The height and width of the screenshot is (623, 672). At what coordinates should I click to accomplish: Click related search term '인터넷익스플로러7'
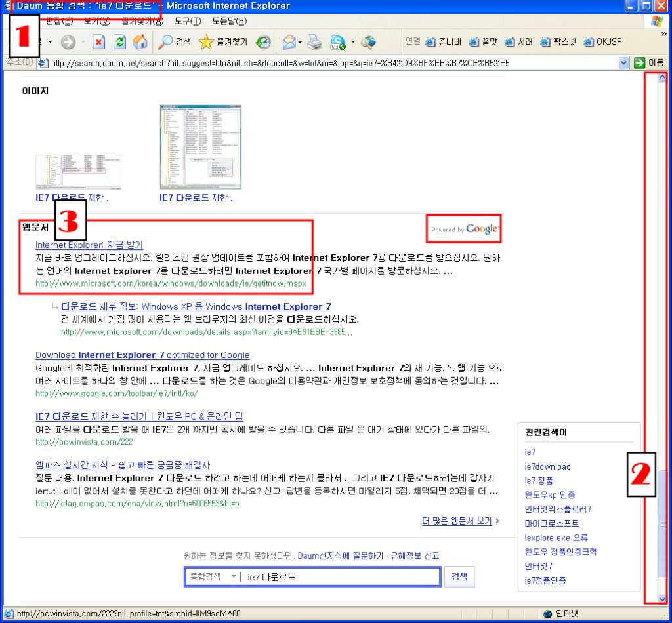click(x=558, y=509)
